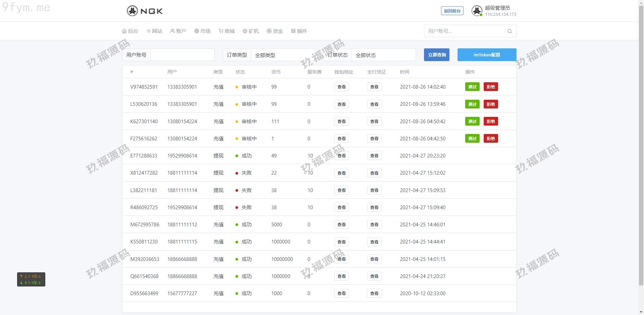Focus the 用户账号 filter input field

coord(182,55)
